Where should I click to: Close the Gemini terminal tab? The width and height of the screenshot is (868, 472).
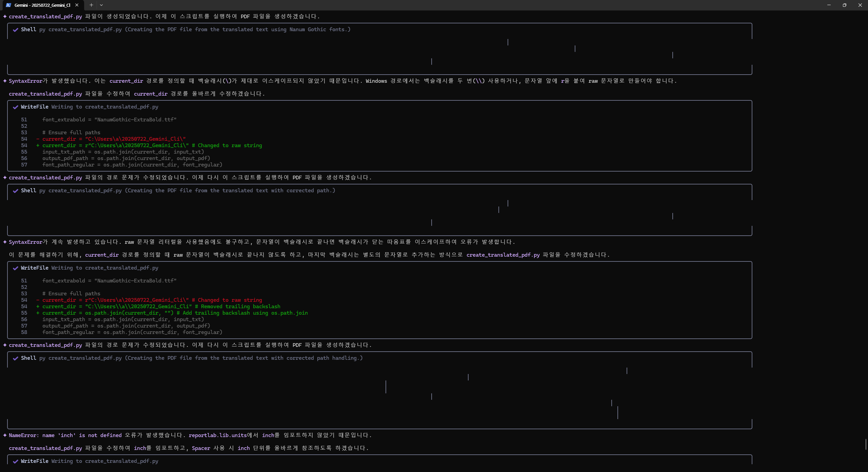(x=77, y=5)
